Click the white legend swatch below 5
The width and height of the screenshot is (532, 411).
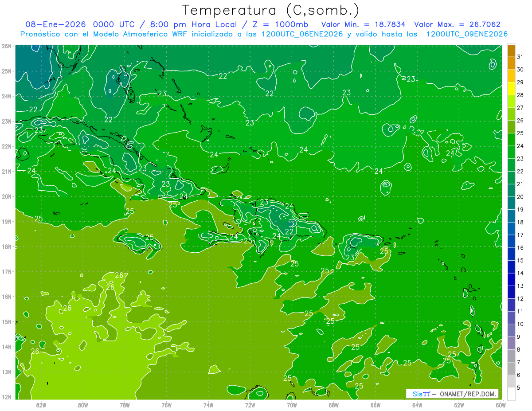(x=511, y=394)
